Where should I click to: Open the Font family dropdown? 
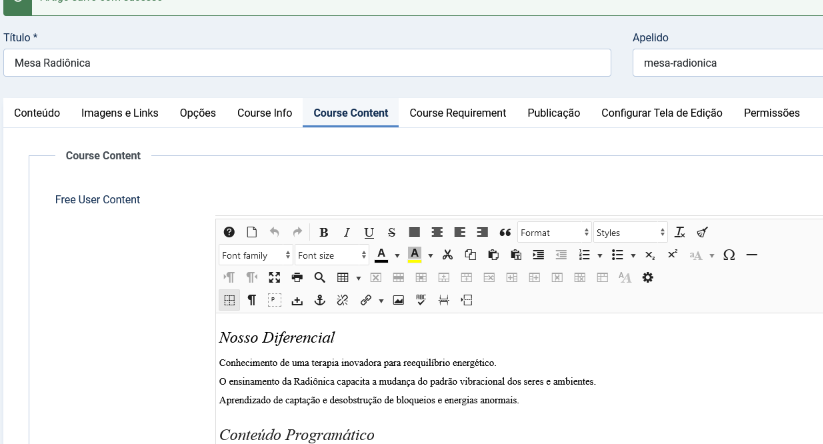point(255,255)
